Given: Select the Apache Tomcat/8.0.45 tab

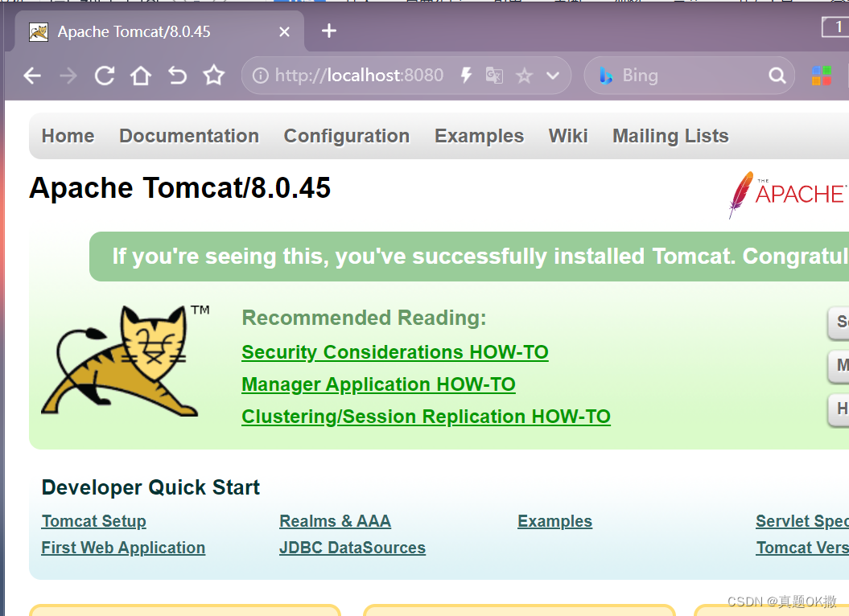Looking at the screenshot, I should (x=159, y=31).
